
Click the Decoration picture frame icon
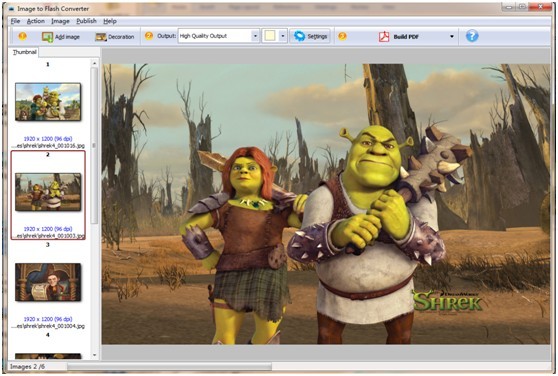click(x=101, y=37)
